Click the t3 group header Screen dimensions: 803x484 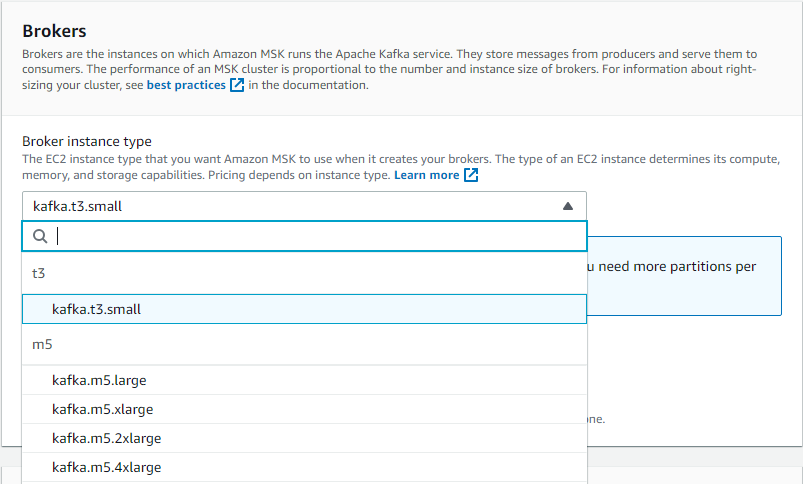[x=38, y=273]
